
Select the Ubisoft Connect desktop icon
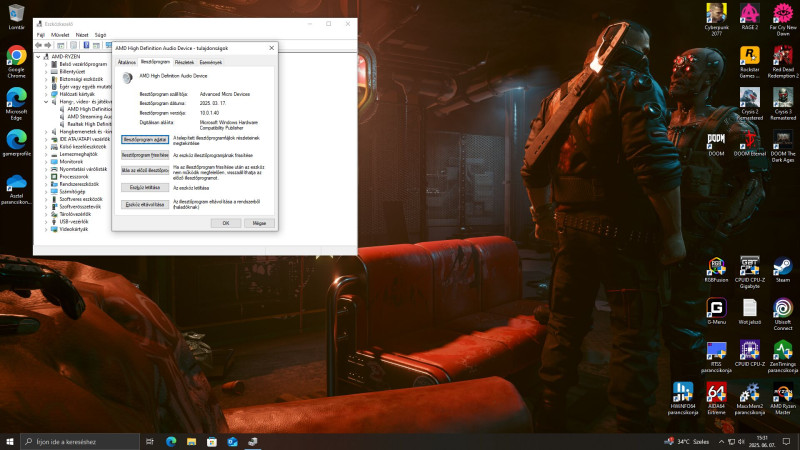pos(783,314)
